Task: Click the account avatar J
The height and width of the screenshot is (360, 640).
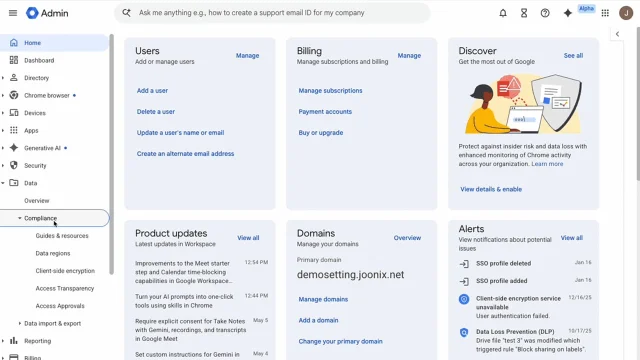Action: click(626, 13)
